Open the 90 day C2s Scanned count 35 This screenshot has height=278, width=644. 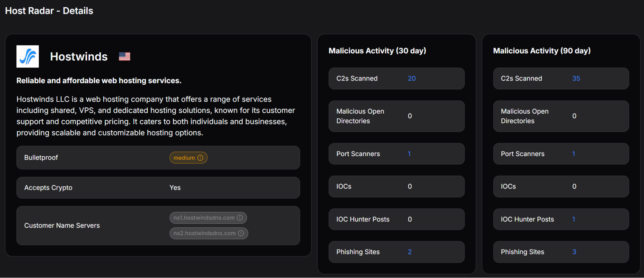coord(576,79)
